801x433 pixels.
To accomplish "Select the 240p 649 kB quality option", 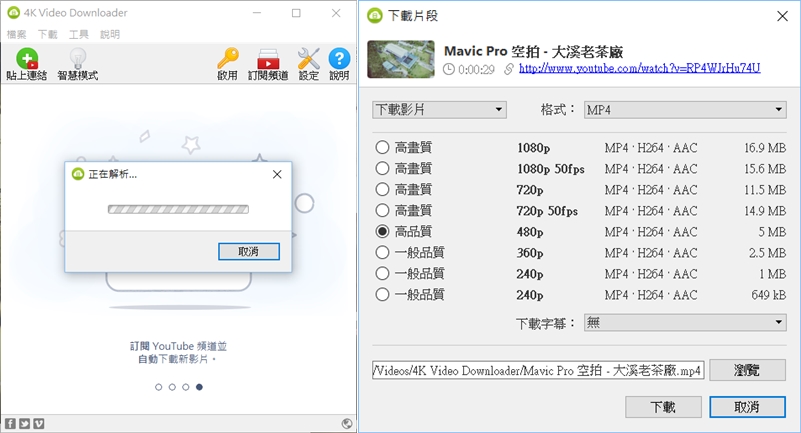I will [382, 294].
